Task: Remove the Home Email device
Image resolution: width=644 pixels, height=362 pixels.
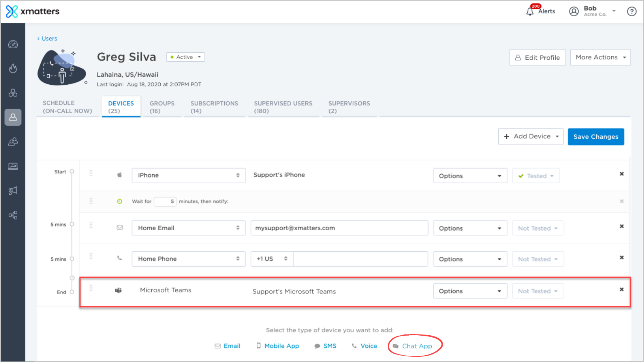Action: [622, 226]
